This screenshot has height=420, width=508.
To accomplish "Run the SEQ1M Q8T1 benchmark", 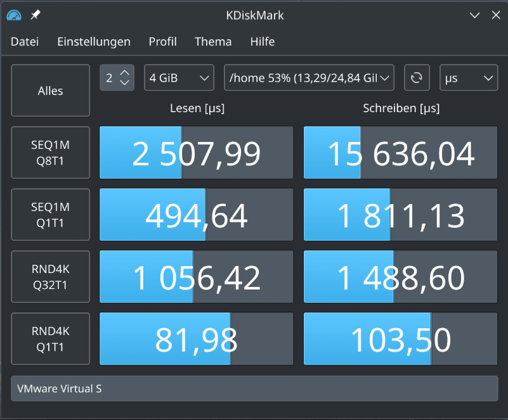I will [51, 153].
